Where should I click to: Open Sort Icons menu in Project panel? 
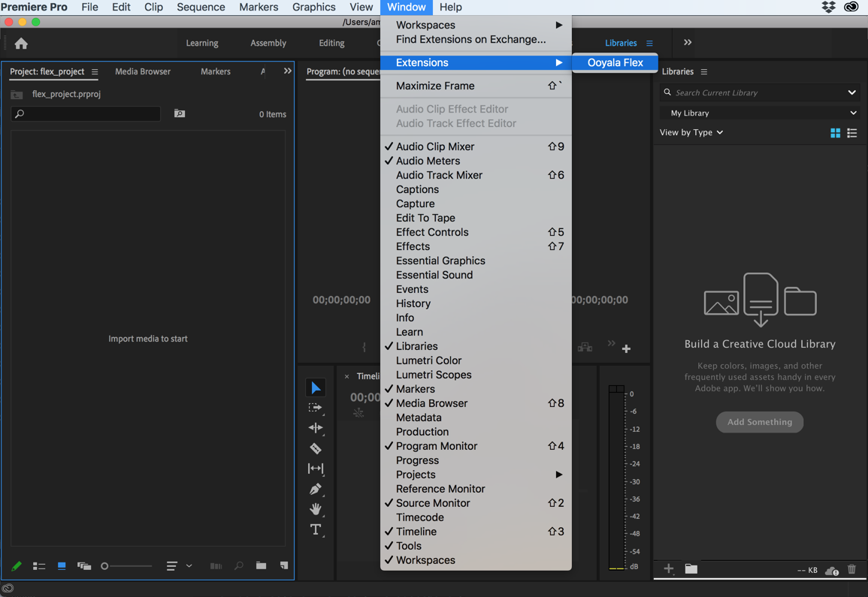coord(179,566)
